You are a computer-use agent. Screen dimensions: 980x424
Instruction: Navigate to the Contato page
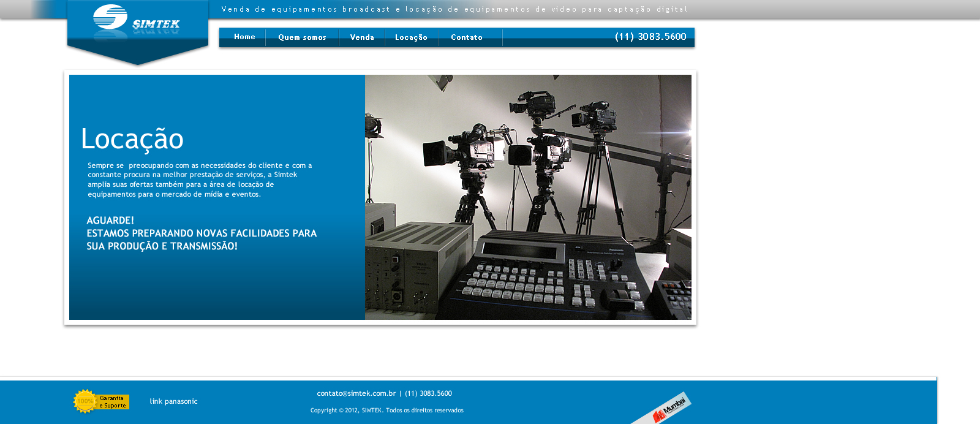[x=467, y=37]
